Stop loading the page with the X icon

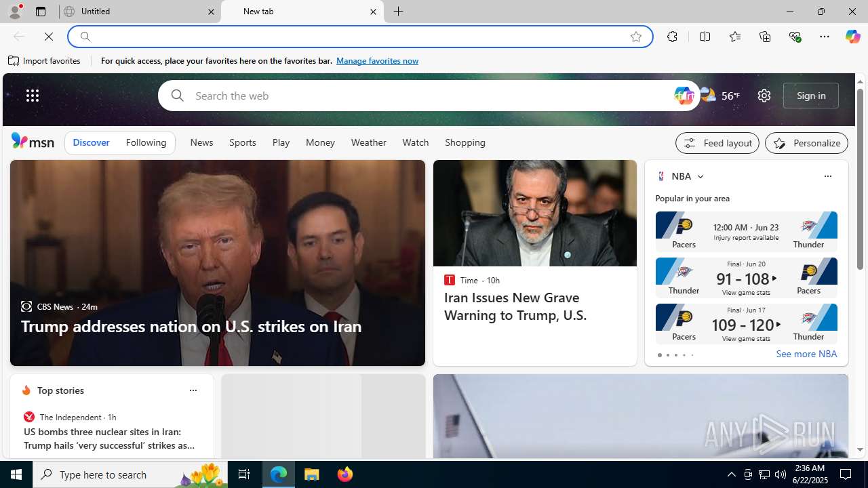point(49,37)
